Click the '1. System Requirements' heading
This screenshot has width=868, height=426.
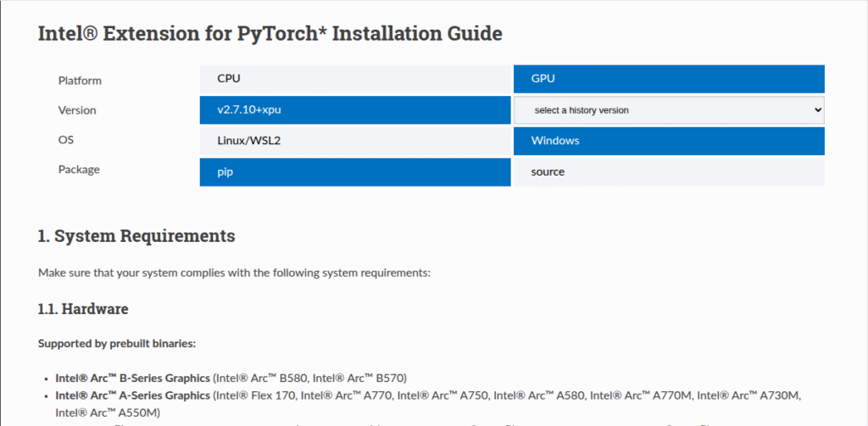pos(136,236)
